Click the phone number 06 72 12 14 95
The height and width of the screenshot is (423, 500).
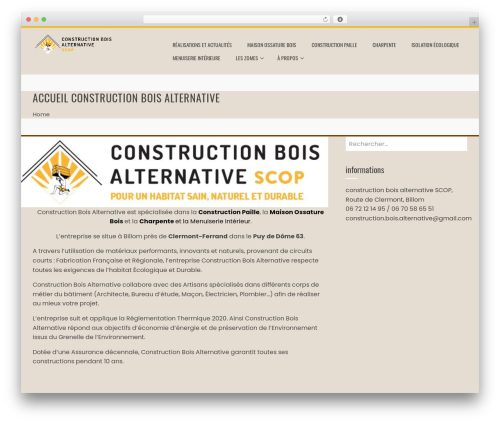[x=365, y=209]
